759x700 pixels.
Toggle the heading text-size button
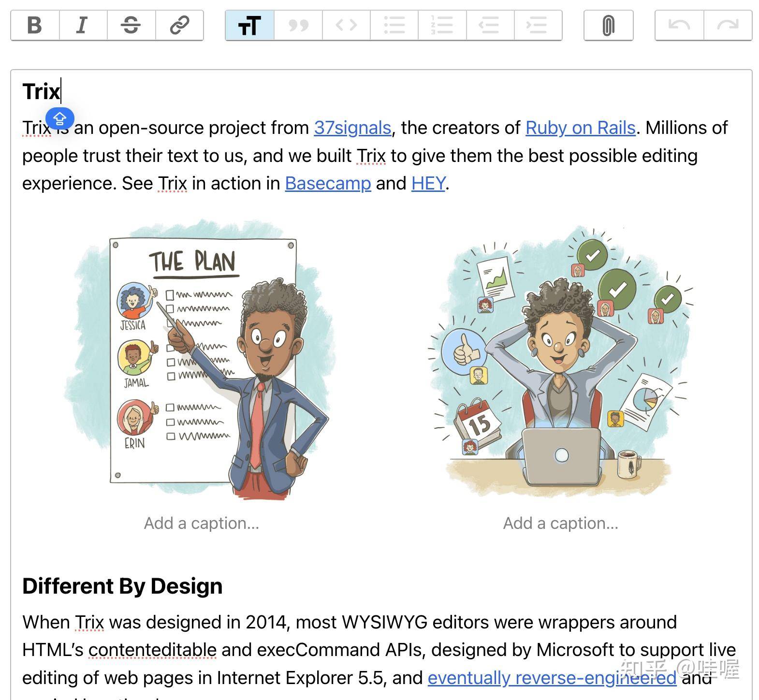249,25
